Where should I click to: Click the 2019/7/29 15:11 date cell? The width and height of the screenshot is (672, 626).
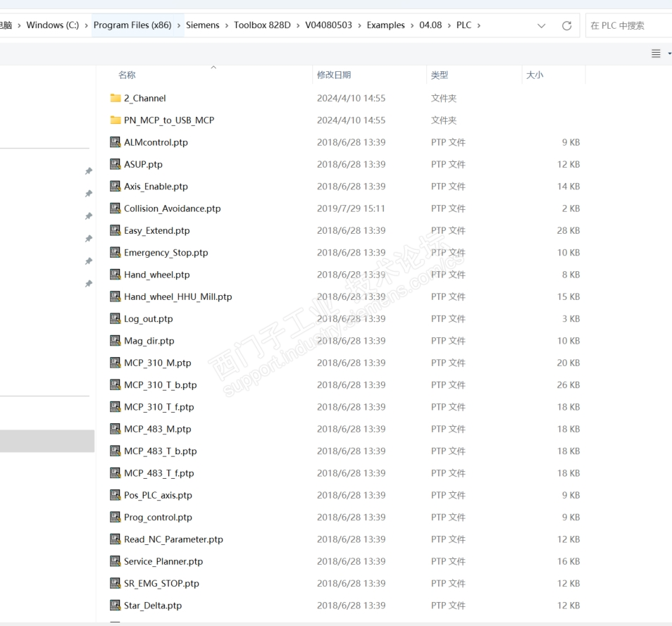[351, 208]
